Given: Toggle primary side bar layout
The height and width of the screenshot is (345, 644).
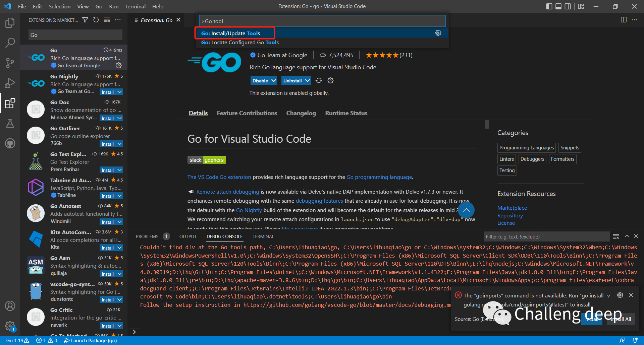Looking at the screenshot, I should [549, 6].
